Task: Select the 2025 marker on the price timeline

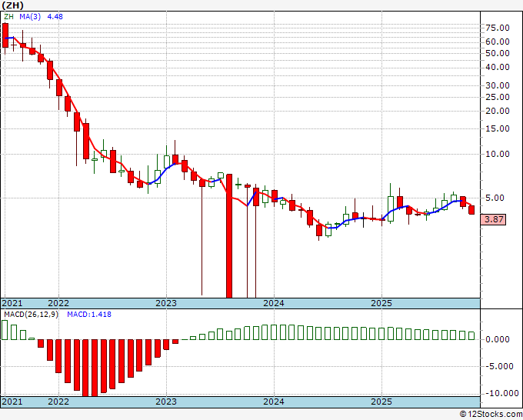Action: [381, 303]
